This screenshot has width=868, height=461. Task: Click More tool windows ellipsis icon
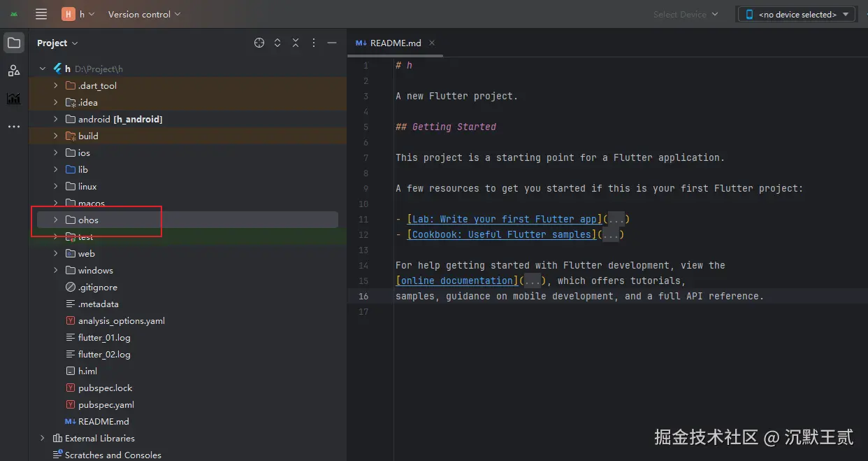click(x=14, y=127)
